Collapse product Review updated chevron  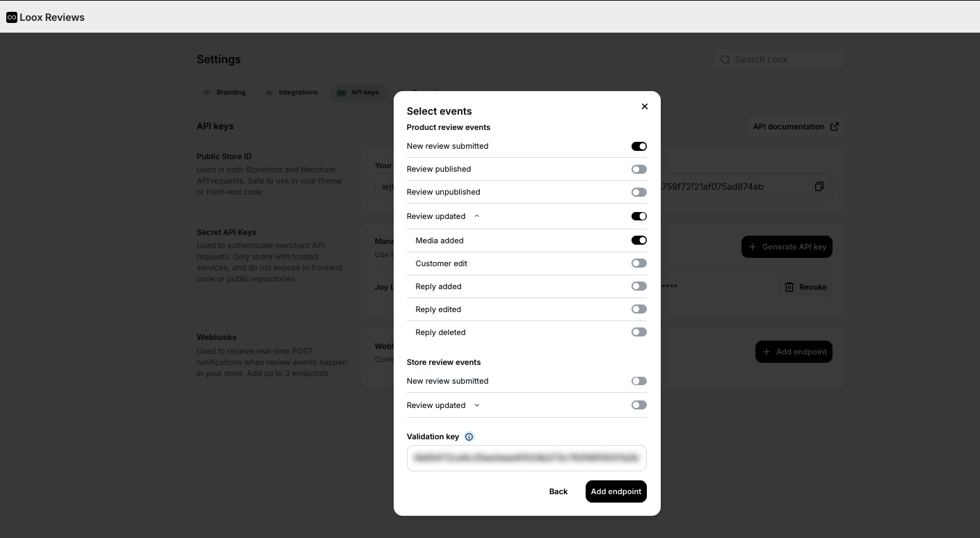tap(476, 216)
